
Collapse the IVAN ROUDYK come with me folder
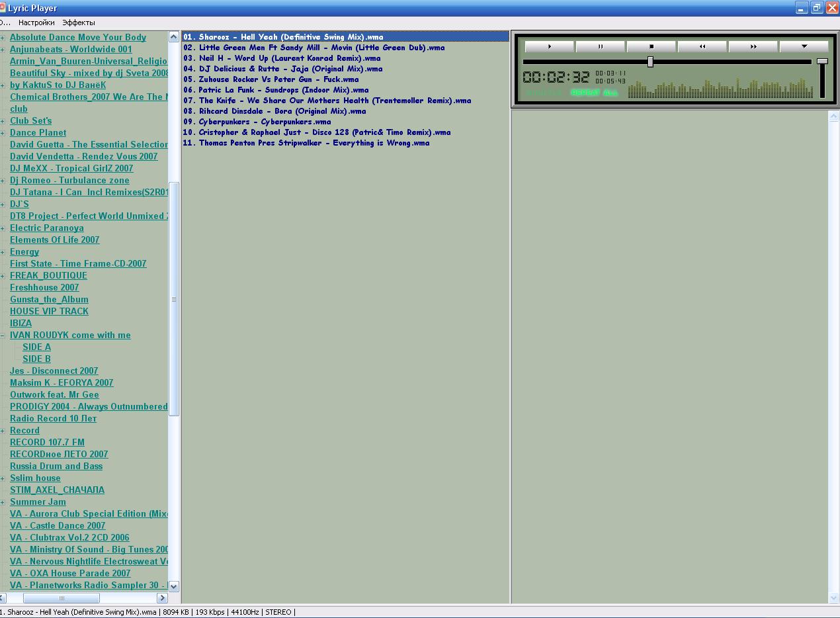3,335
